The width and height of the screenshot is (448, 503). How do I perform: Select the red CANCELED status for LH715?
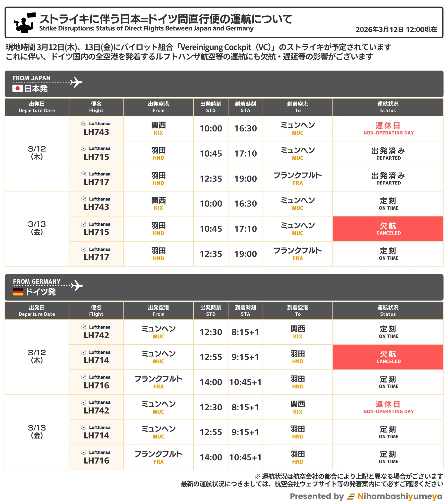(388, 229)
